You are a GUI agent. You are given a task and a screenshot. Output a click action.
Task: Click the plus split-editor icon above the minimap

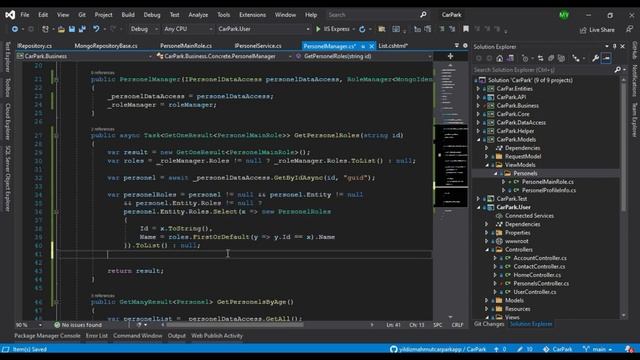pyautogui.click(x=450, y=56)
